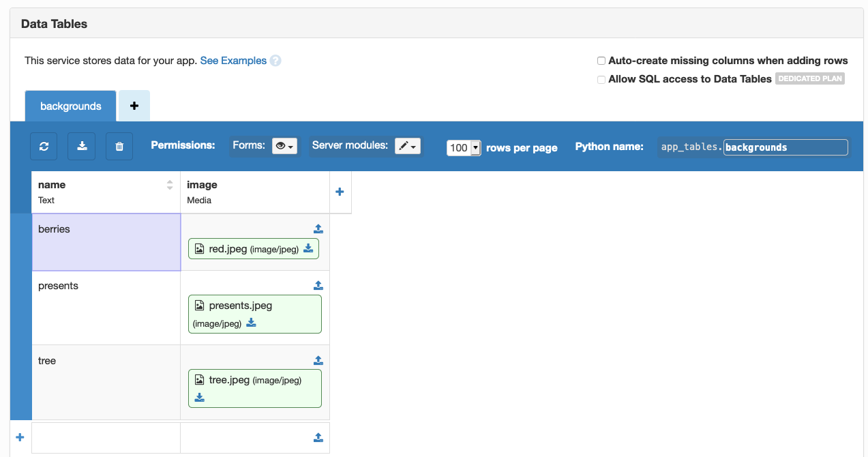
Task: Click the refresh table icon
Action: (44, 147)
